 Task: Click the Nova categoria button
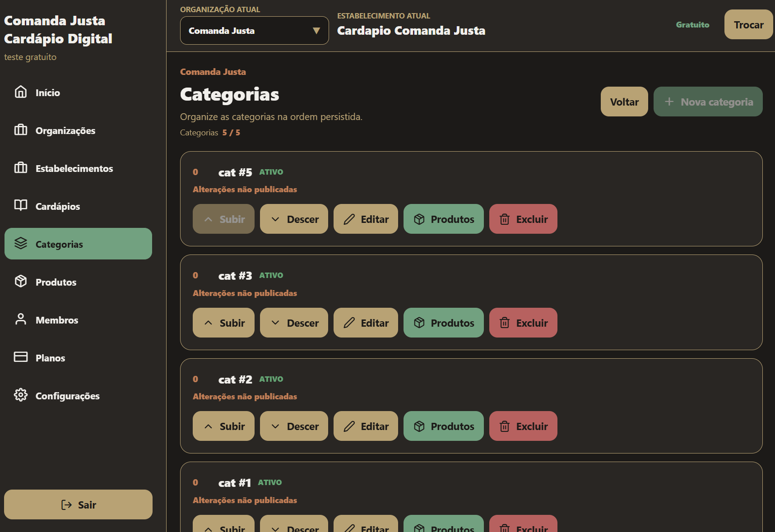tap(708, 102)
